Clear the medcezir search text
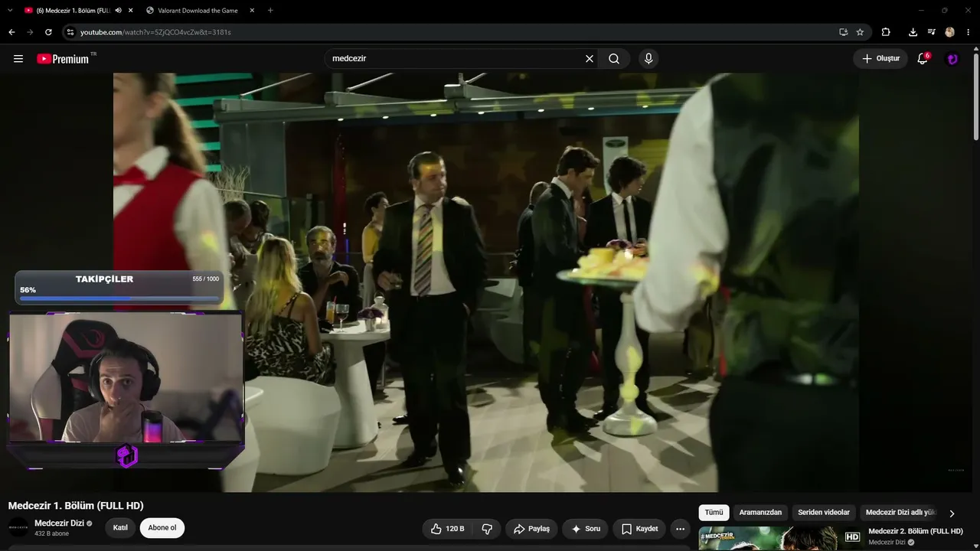 coord(590,59)
